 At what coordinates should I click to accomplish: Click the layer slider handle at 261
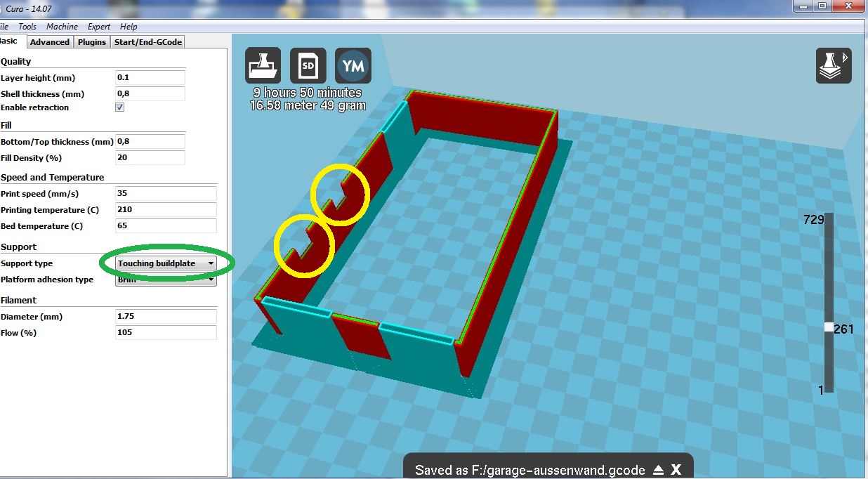coord(829,327)
